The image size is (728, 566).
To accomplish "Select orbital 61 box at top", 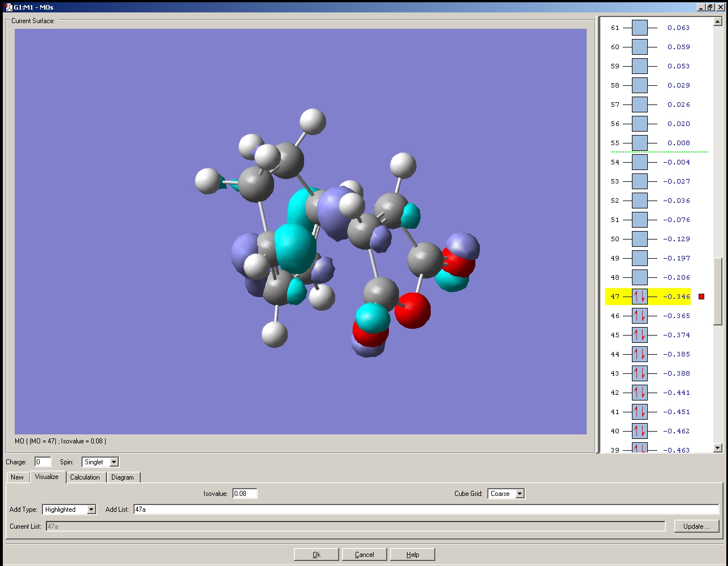I will [x=639, y=28].
